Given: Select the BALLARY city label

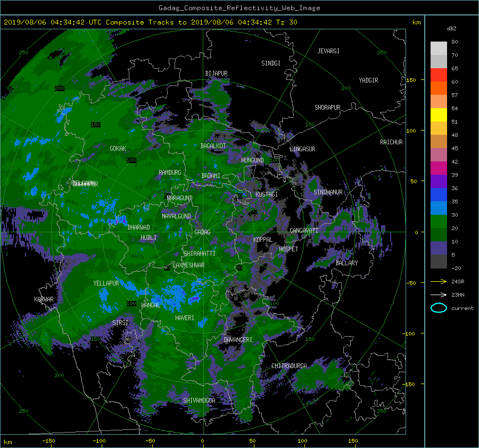Looking at the screenshot, I should (x=346, y=263).
